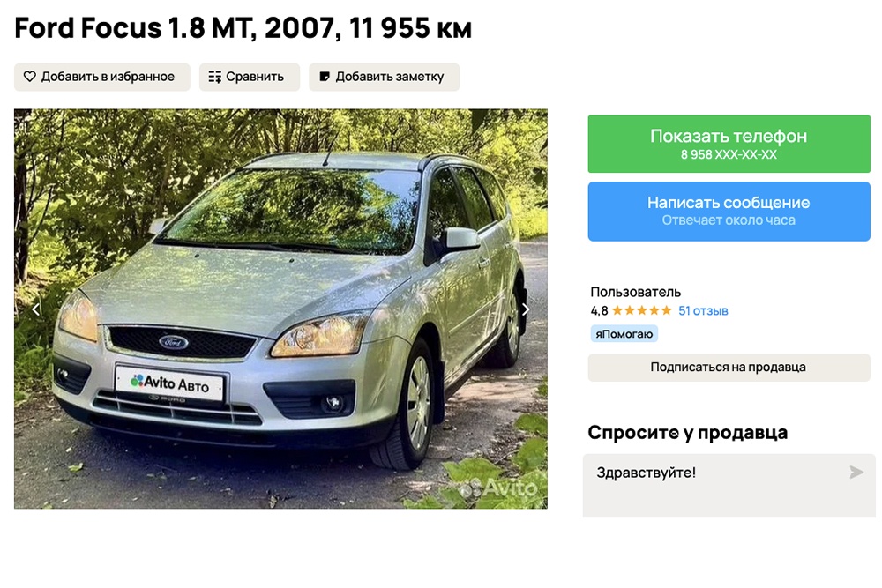Click the compare list icon
The height and width of the screenshot is (588, 882).
pyautogui.click(x=215, y=77)
